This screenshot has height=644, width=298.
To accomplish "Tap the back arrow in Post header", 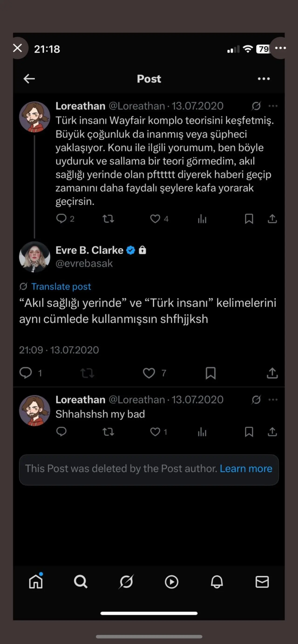I will [29, 79].
